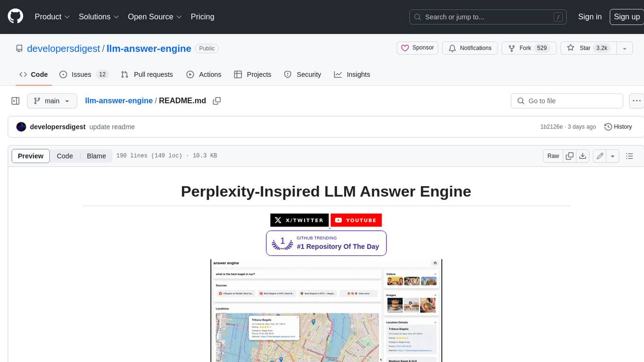Click the Go to file search box
Screen dimensions: 644x362
(567, 101)
